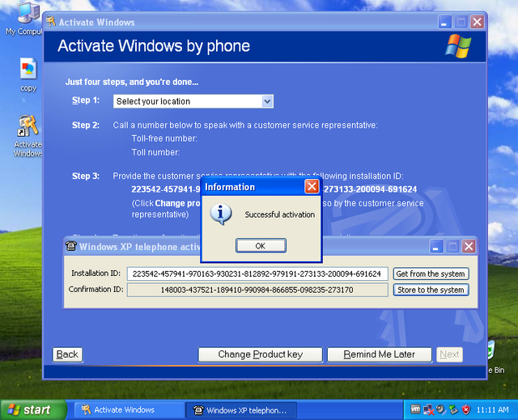The width and height of the screenshot is (518, 420).
Task: Open the Activate Windows desktop shortcut
Action: pos(28,136)
